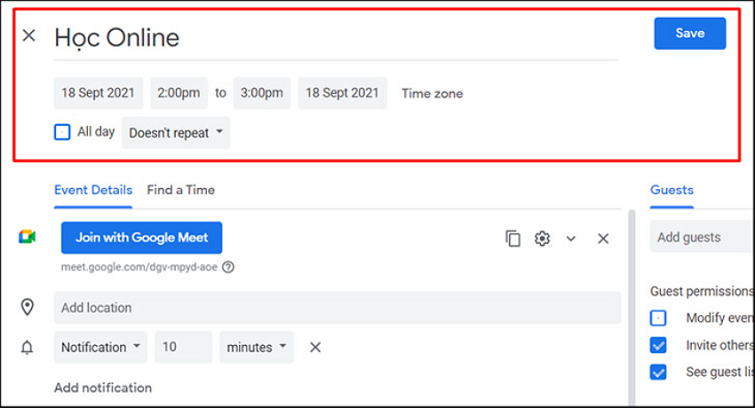Open the meet link help icon
Screen dimensions: 755x408
tap(228, 267)
